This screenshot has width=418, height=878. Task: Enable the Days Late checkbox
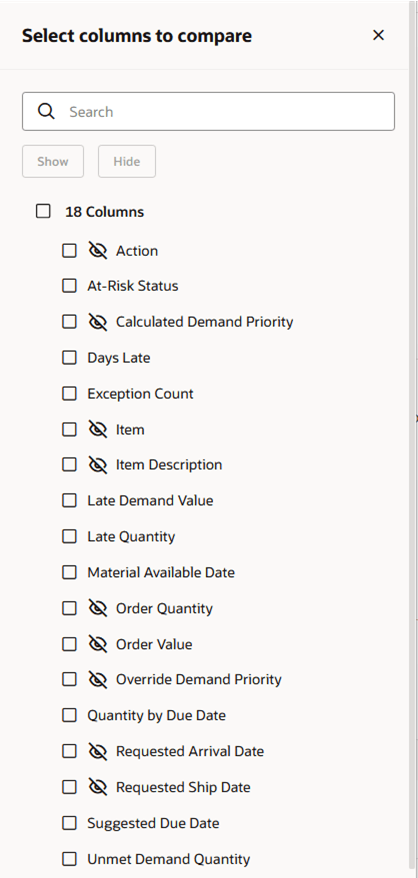click(69, 357)
